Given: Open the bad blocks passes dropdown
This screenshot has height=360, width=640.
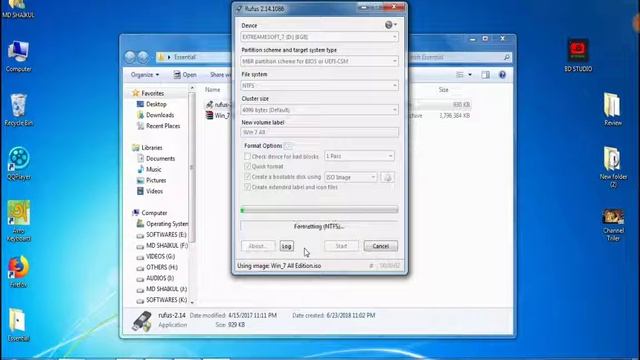Looking at the screenshot, I should (359, 156).
